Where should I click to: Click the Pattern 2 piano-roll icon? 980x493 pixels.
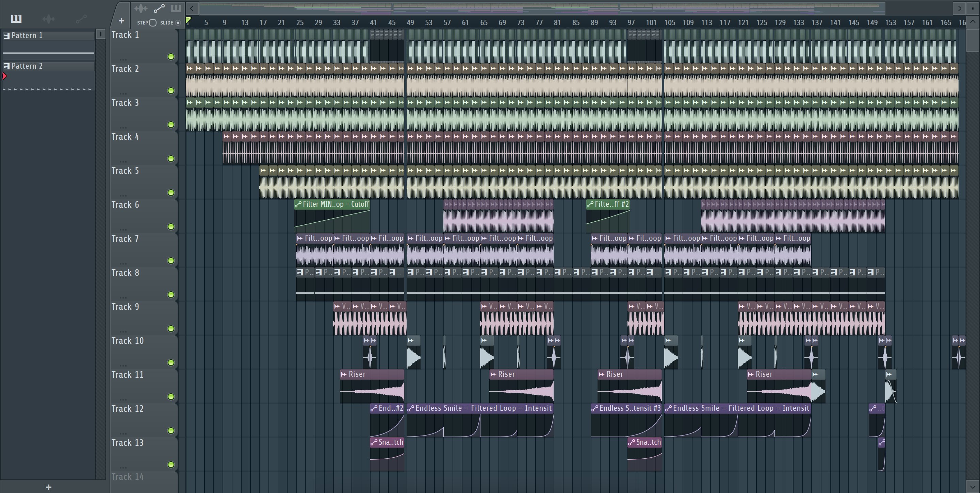click(6, 66)
